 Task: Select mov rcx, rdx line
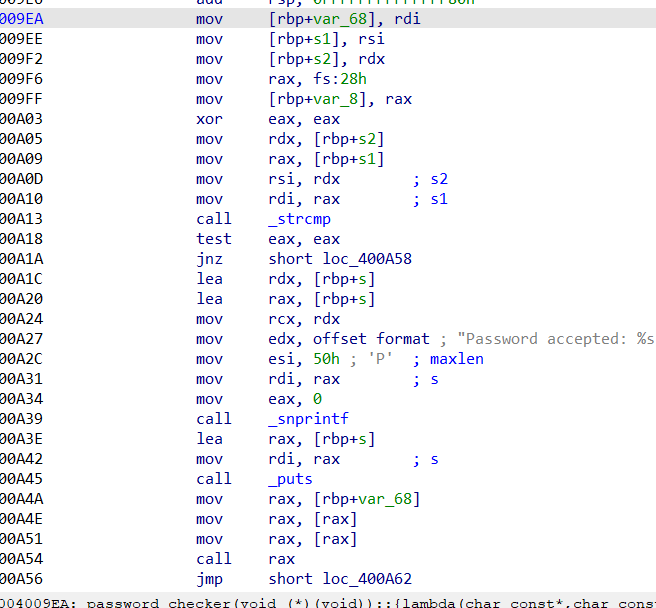268,319
